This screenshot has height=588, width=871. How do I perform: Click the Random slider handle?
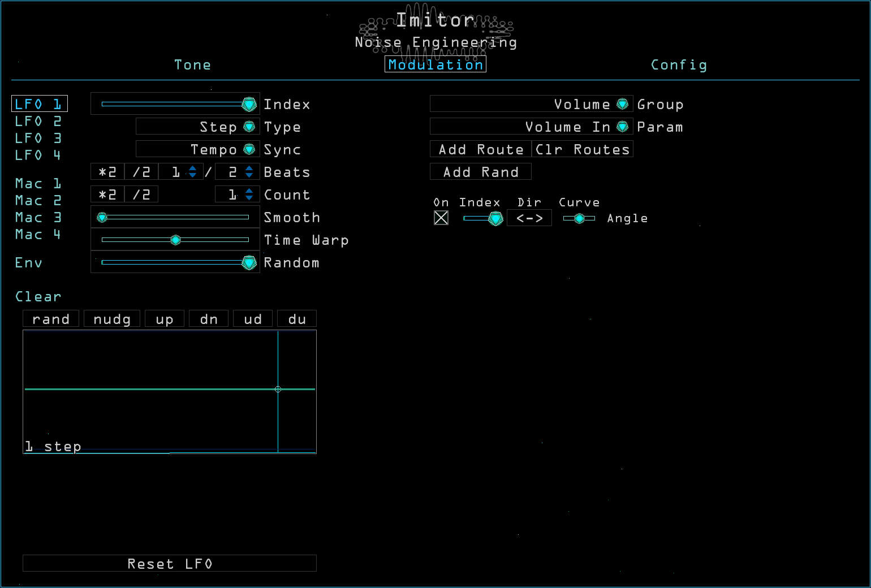click(x=249, y=262)
